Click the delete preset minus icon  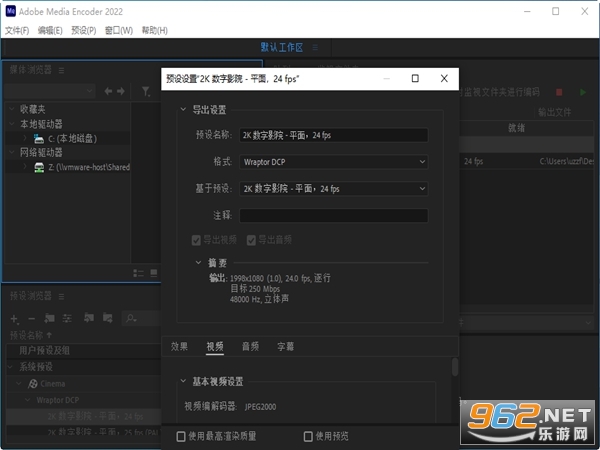tap(32, 318)
